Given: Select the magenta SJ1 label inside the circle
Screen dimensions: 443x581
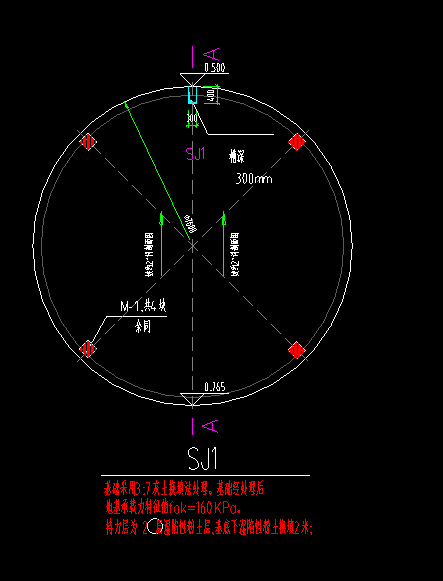Looking at the screenshot, I should click(196, 153).
